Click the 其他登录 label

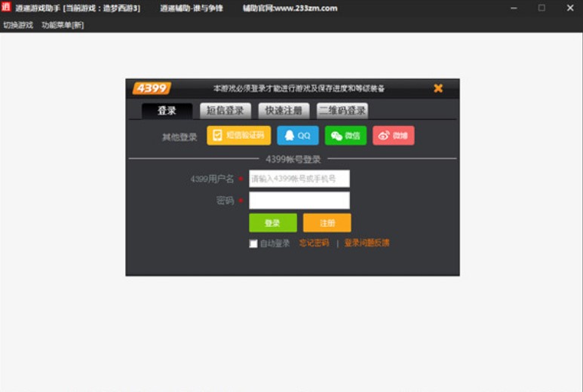[180, 137]
